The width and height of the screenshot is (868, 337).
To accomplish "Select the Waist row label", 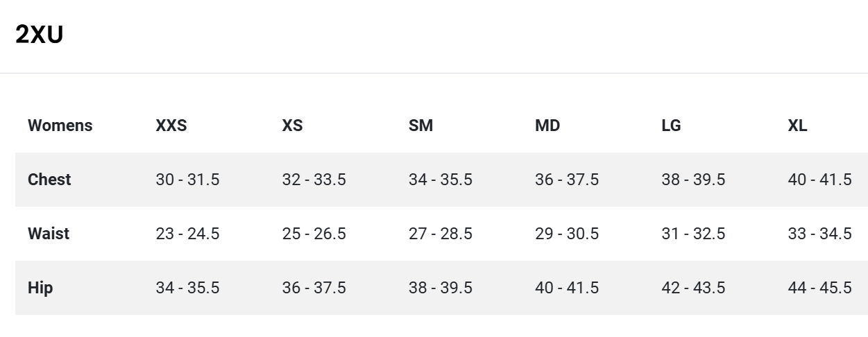I will (x=49, y=234).
